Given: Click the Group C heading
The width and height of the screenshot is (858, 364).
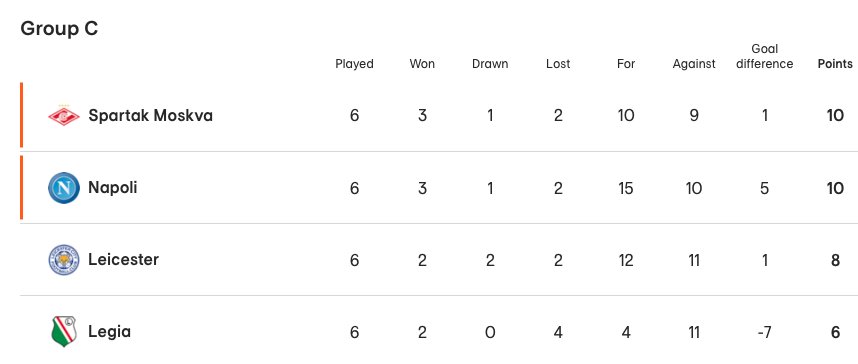Looking at the screenshot, I should click(59, 28).
